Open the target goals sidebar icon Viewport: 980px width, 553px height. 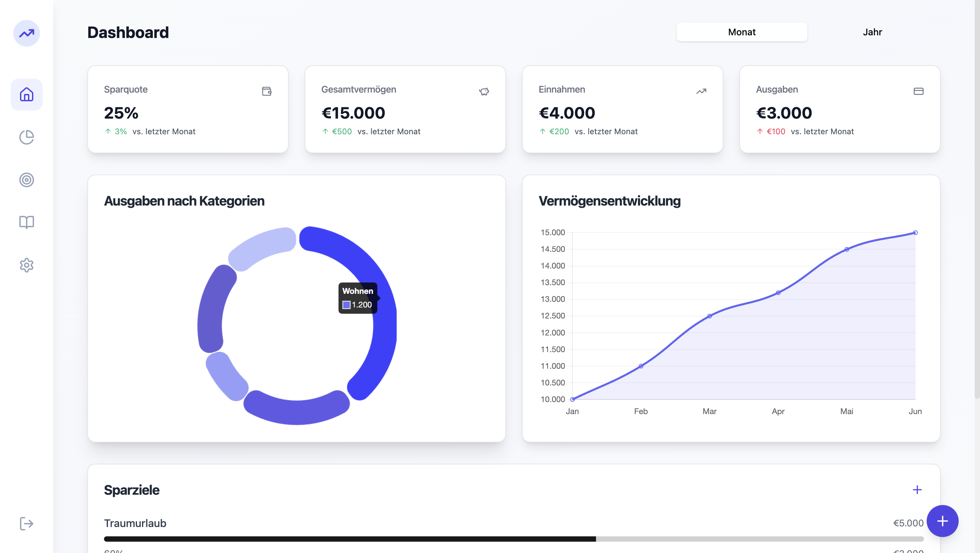[27, 180]
